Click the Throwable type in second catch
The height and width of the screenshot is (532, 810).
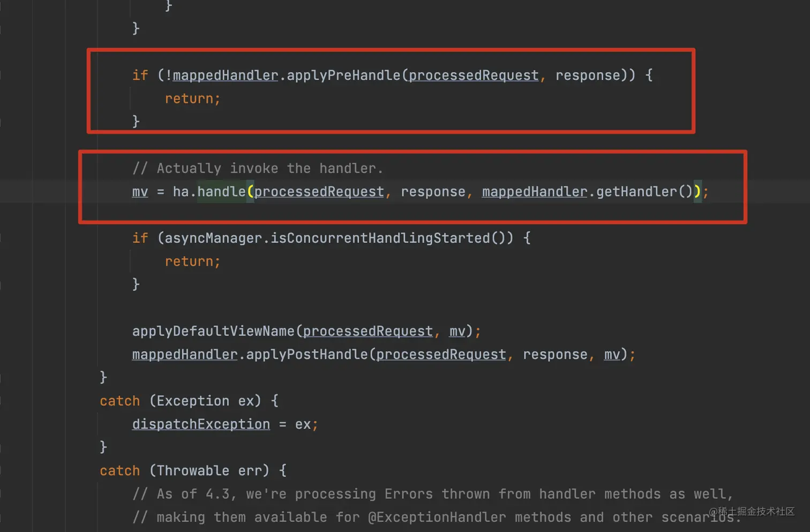(193, 471)
